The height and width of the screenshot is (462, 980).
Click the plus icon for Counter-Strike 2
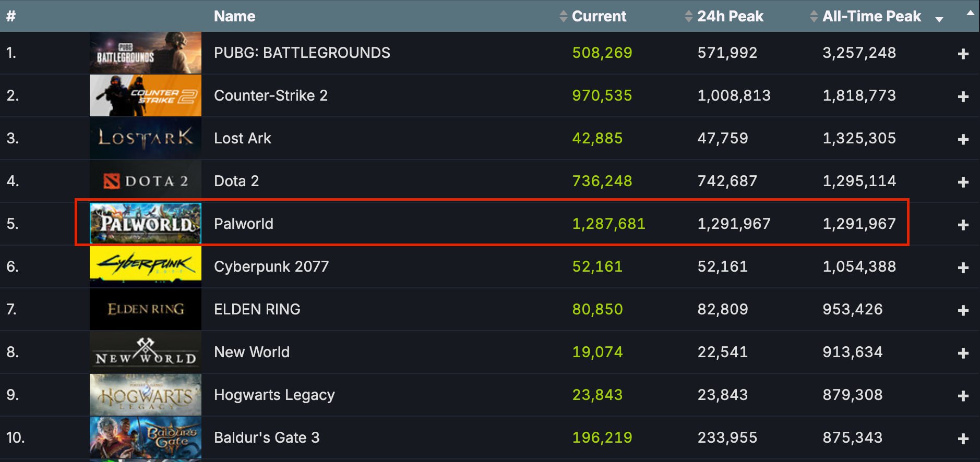tap(963, 96)
